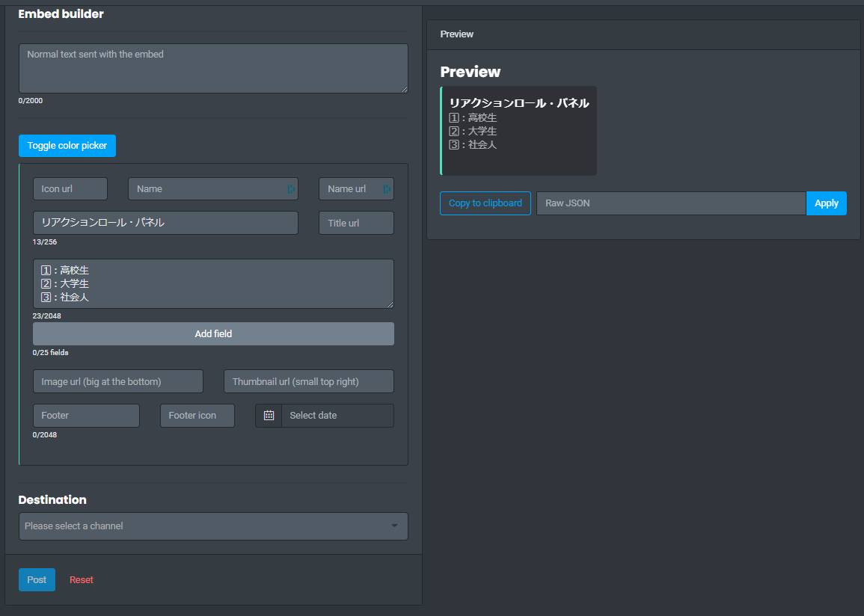Expand the Please select a channel dropdown arrow
This screenshot has width=864, height=616.
pos(395,526)
